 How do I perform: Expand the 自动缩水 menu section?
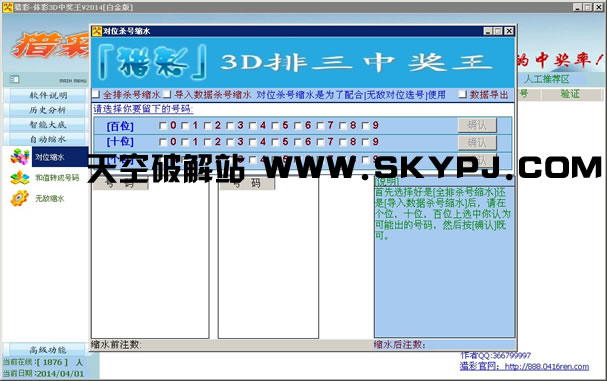coord(48,139)
